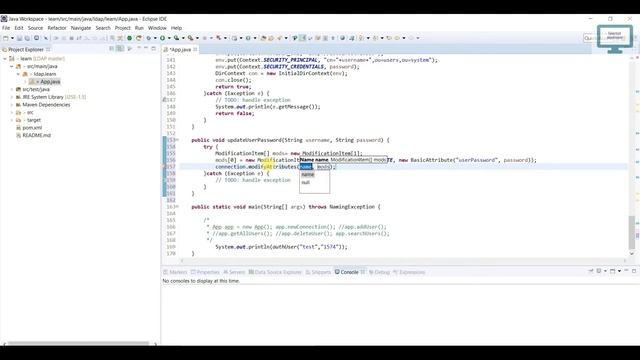
Task: Open the Refactor menu
Action: 57,28
